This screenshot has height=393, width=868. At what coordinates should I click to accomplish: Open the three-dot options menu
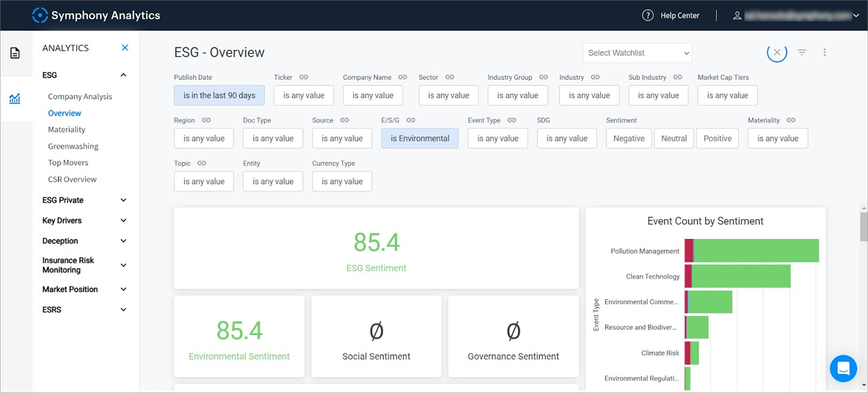click(825, 52)
